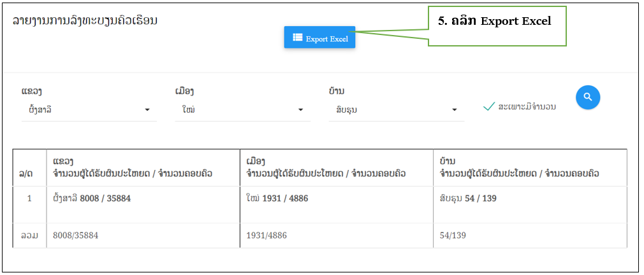This screenshot has height=275, width=644.
Task: Click the callout box '5. ຄລິກ Export Excel'
Action: point(497,26)
